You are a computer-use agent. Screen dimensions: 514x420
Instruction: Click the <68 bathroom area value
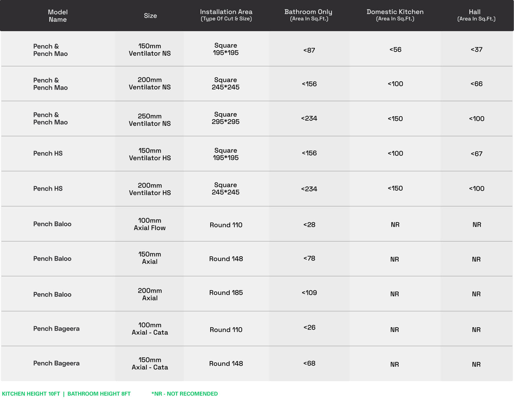click(x=309, y=363)
